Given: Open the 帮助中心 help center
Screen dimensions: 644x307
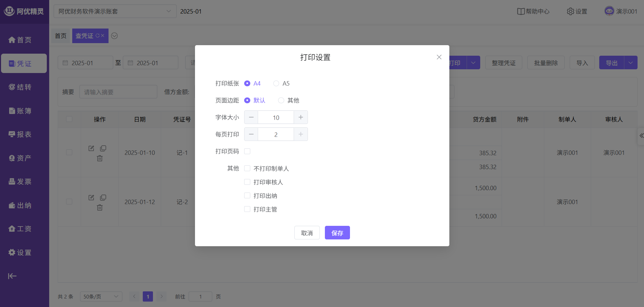Looking at the screenshot, I should pos(533,12).
